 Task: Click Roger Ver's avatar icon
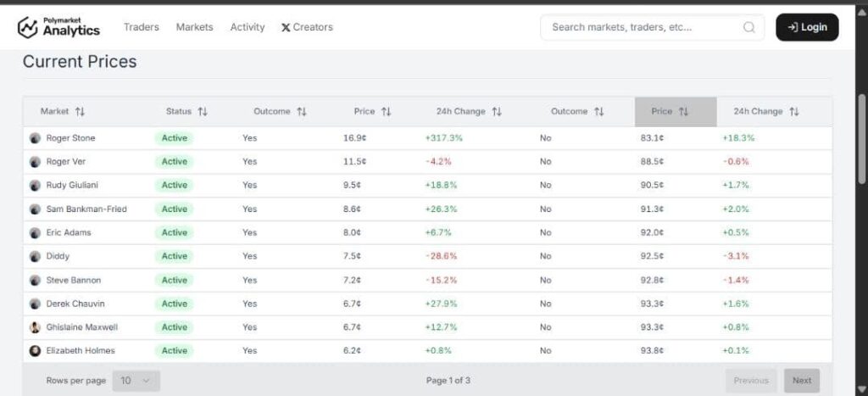pos(35,162)
